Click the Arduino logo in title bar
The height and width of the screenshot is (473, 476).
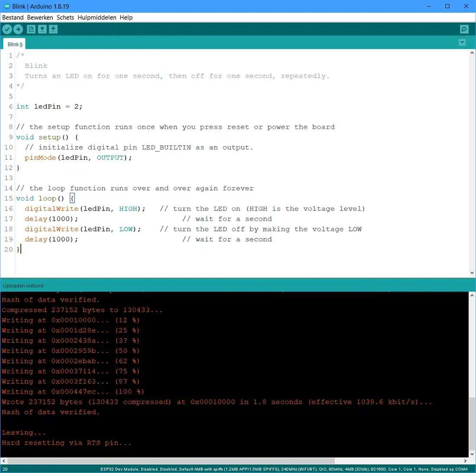pyautogui.click(x=6, y=6)
